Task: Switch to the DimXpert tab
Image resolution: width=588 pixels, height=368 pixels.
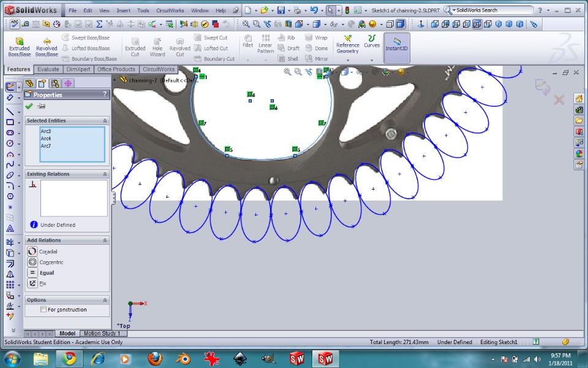Action: click(x=78, y=69)
